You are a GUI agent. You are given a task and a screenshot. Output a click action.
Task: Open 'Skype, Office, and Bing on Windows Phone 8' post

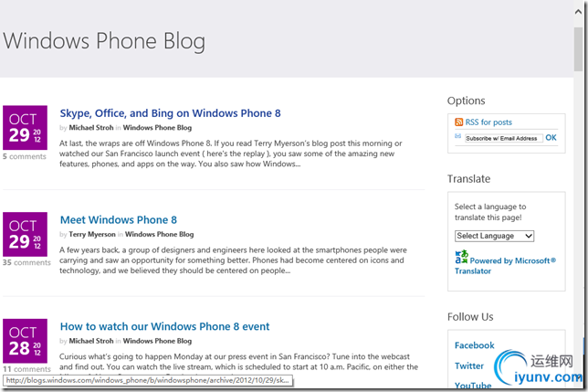pyautogui.click(x=170, y=113)
